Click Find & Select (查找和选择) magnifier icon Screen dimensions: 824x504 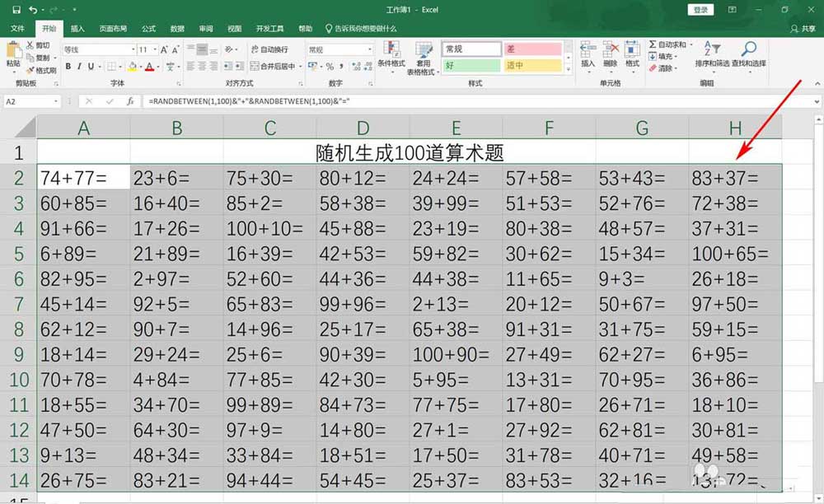(748, 46)
